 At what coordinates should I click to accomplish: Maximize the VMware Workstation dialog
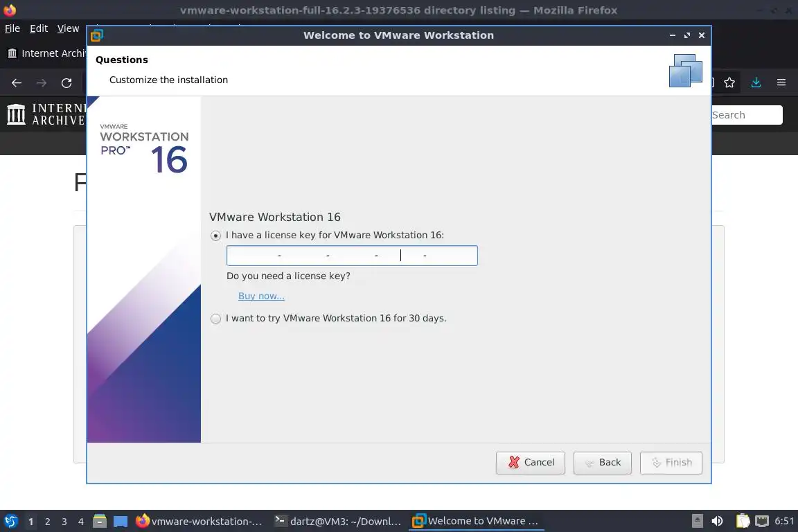click(687, 35)
